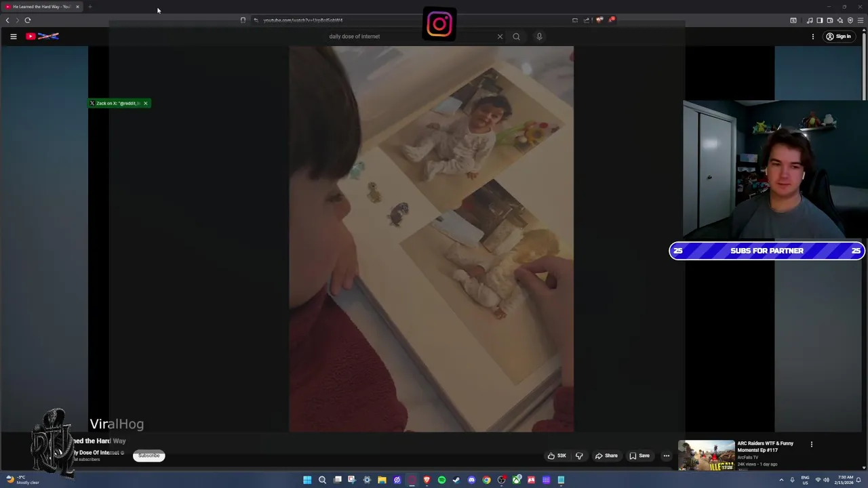Open volume control in system tray
The image size is (868, 488).
coord(826,480)
